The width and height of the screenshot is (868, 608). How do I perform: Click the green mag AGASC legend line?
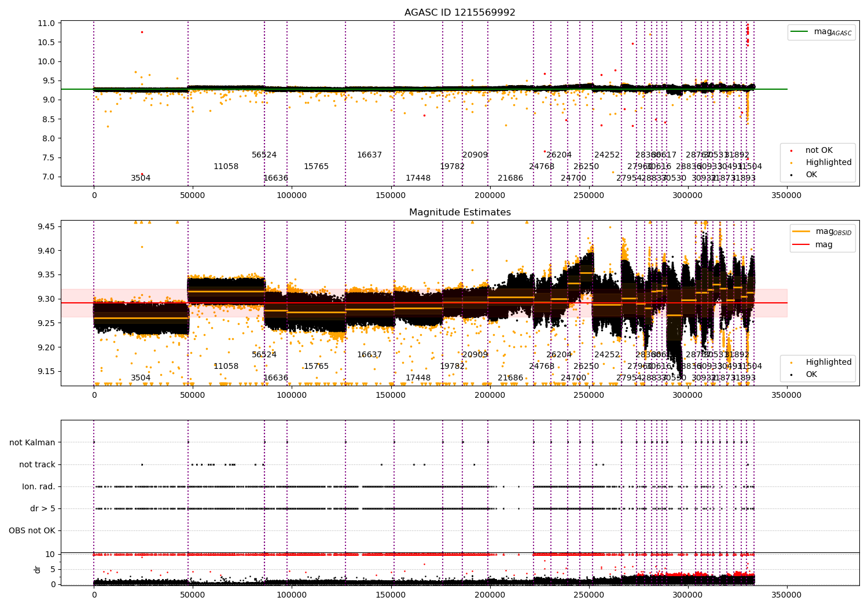click(x=800, y=32)
